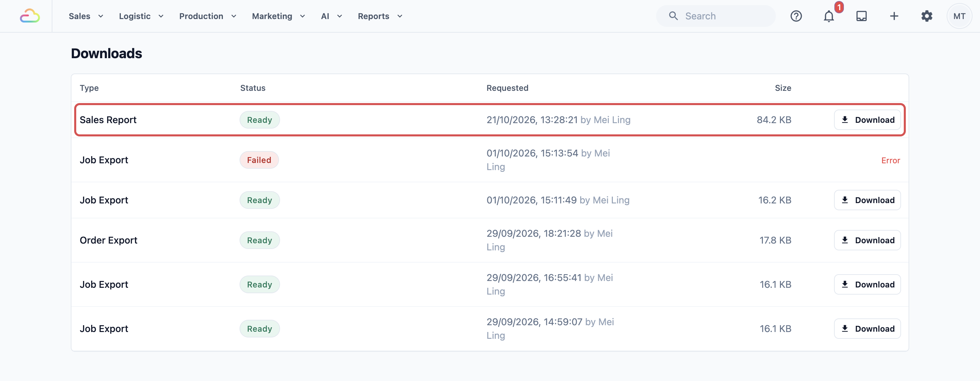Focus the Search input field
This screenshot has width=980, height=381.
click(x=715, y=16)
